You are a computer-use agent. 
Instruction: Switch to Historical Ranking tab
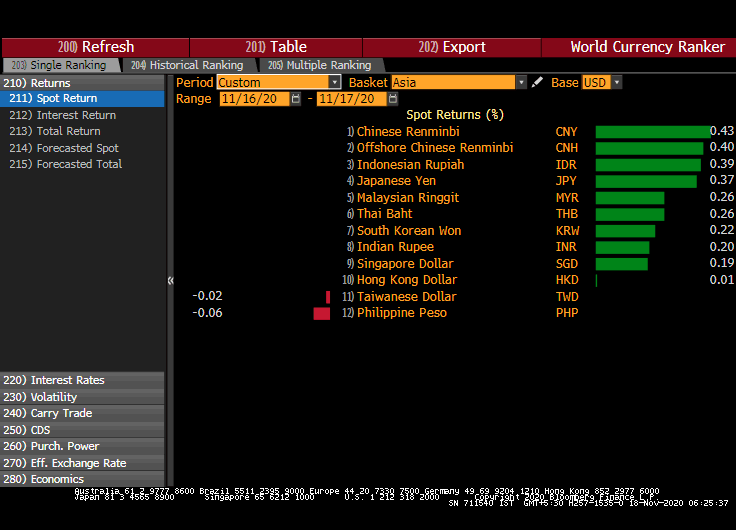[188, 65]
